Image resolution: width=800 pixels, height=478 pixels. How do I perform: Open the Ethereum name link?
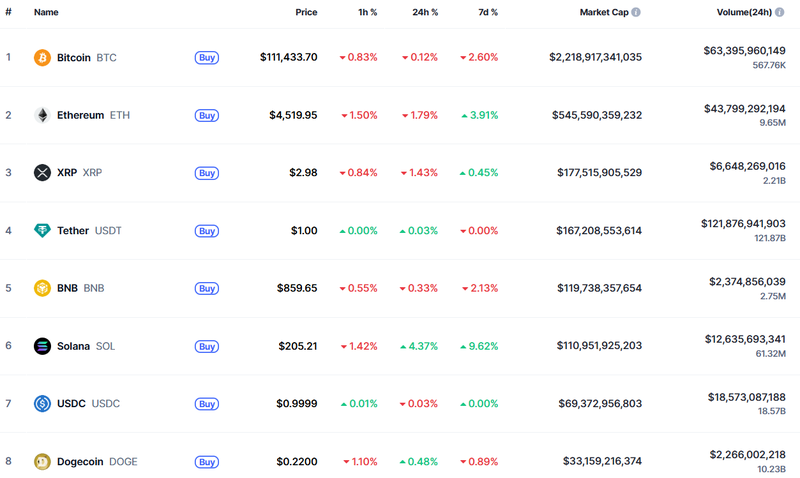coord(80,115)
